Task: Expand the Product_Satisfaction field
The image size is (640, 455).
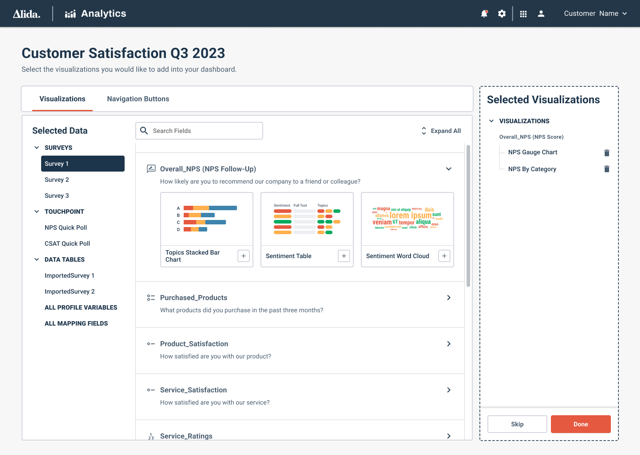Action: coord(448,344)
